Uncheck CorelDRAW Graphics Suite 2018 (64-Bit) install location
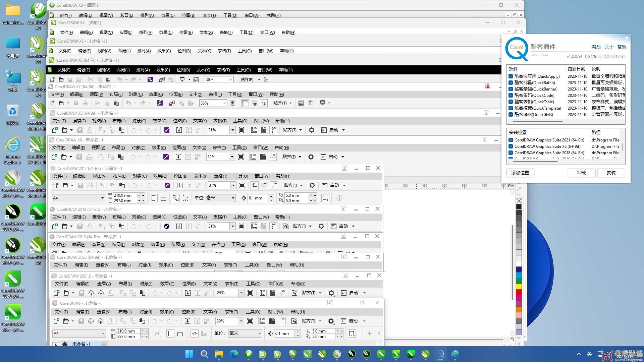Screen dimensions: 644x362 pos(511,153)
